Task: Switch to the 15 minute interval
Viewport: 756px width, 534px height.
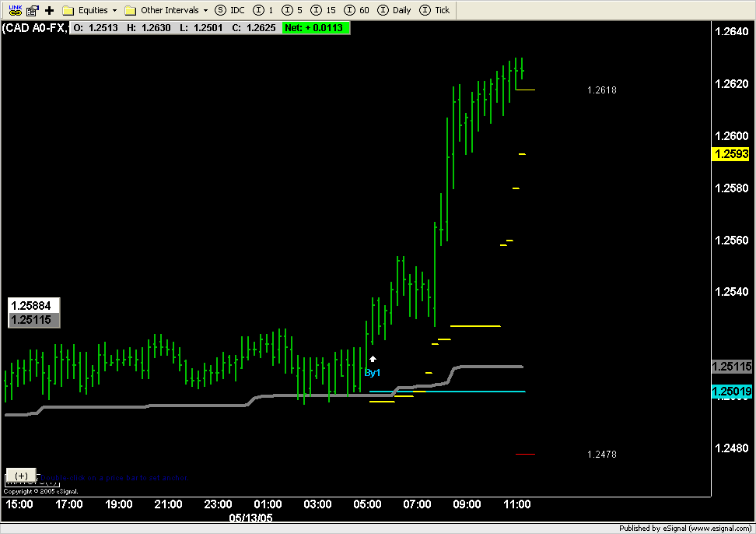Action: (323, 10)
